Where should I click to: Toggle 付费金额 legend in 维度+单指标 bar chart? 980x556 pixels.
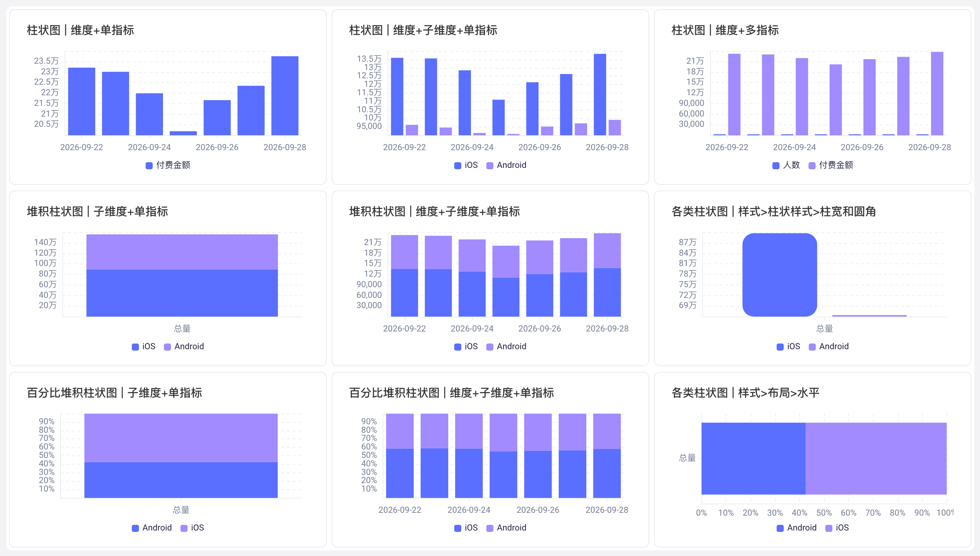click(x=168, y=165)
